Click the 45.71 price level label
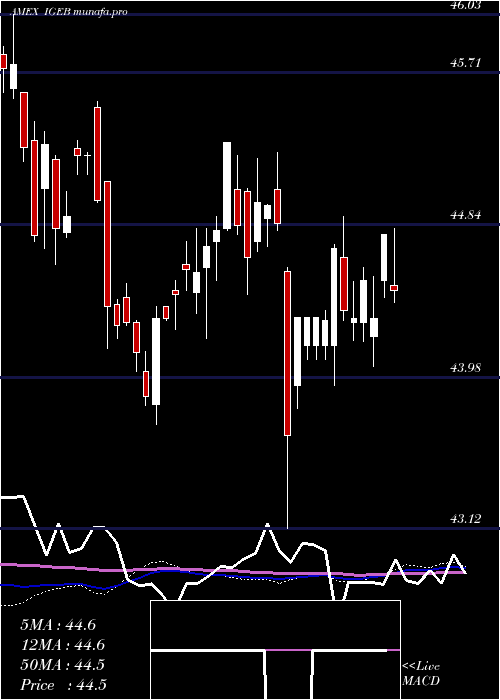Viewport: 500px width, 700px height. click(x=466, y=63)
